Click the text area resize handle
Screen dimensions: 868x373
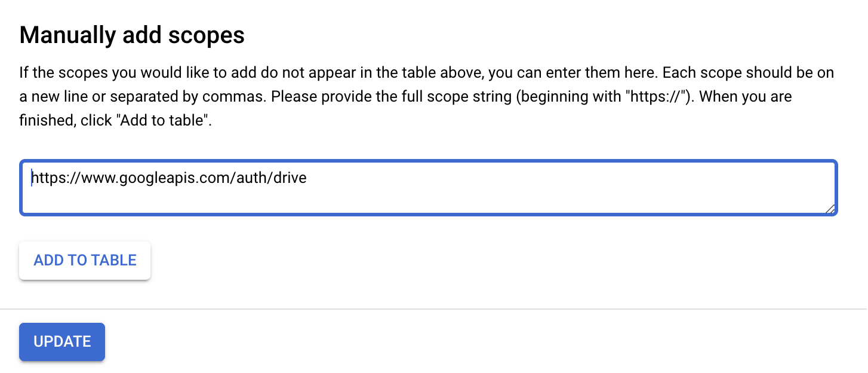[830, 208]
